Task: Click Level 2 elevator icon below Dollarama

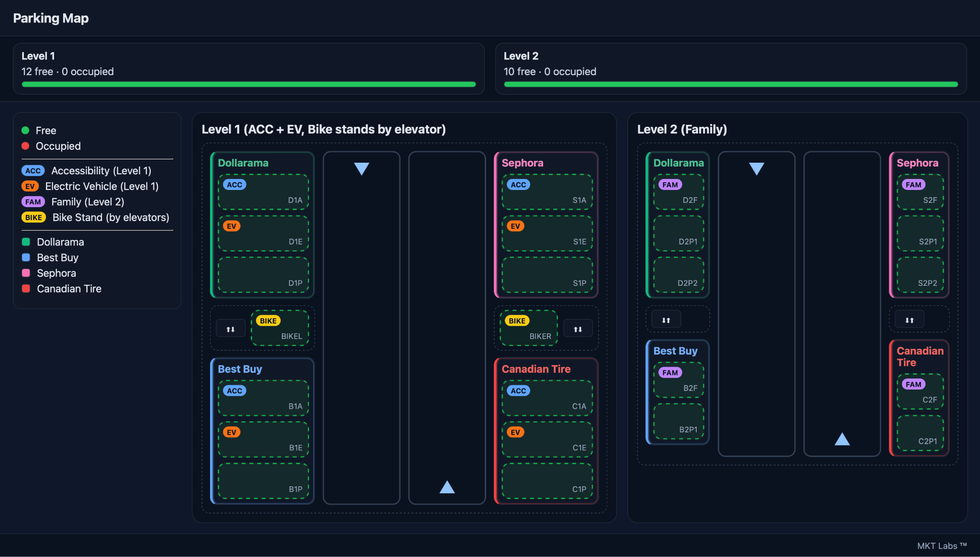Action: (666, 320)
